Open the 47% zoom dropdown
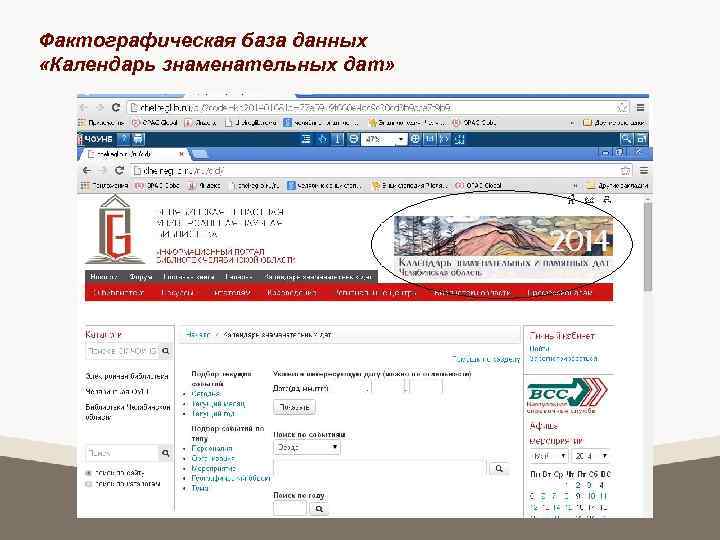720x540 pixels. pos(400,139)
